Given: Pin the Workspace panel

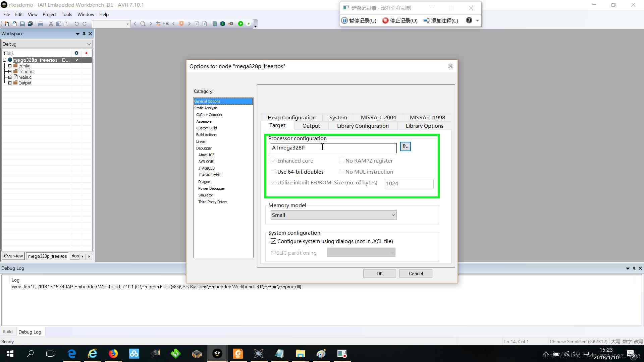Looking at the screenshot, I should [x=84, y=34].
